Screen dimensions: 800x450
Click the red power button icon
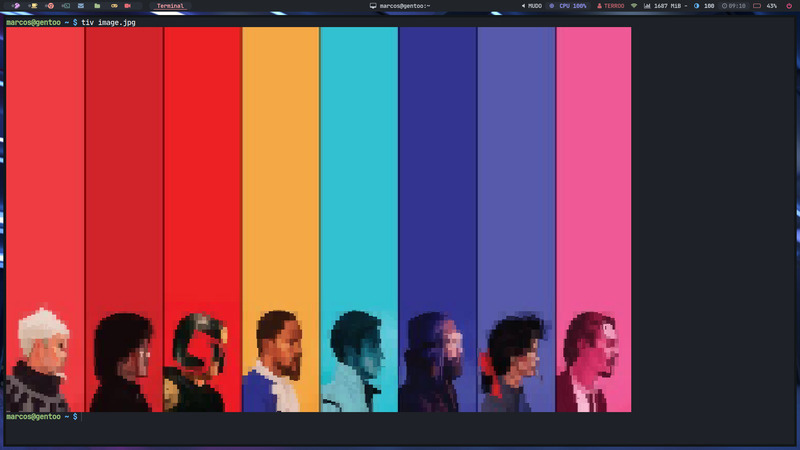(x=789, y=6)
